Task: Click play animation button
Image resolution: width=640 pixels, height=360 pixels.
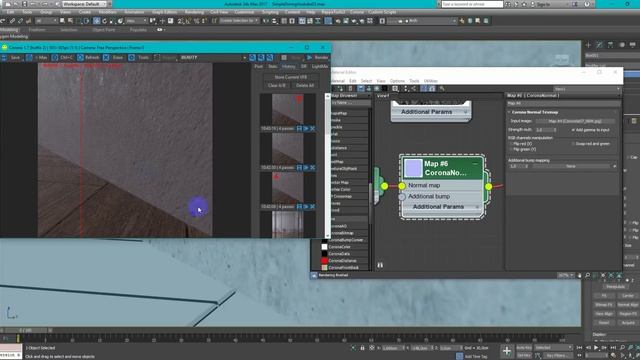Action: pos(596,348)
